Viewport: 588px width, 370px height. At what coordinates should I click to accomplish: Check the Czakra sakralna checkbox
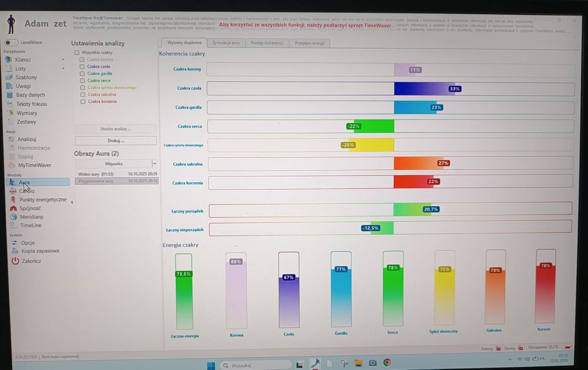[83, 95]
